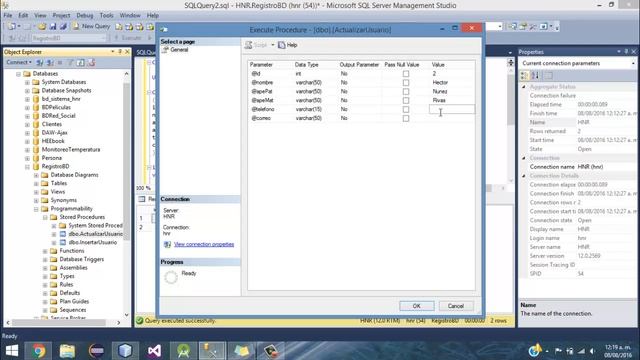Click the Property Pages icon in Properties panel

549,76
